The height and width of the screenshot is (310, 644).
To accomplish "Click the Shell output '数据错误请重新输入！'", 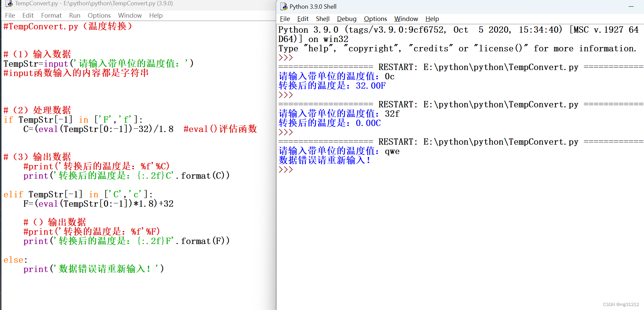I will point(325,160).
